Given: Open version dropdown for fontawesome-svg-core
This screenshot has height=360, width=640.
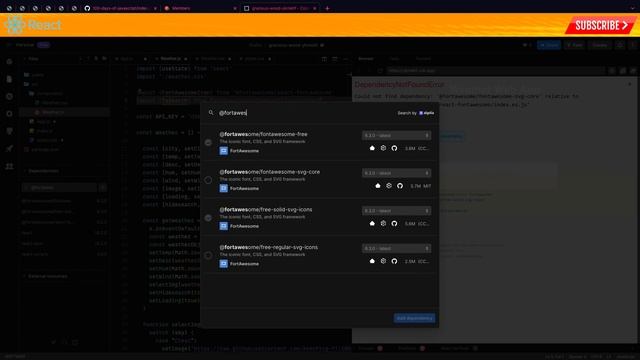Looking at the screenshot, I should (396, 173).
